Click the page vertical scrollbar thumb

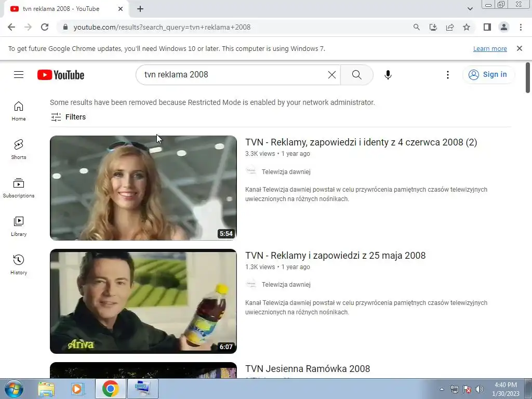tap(528, 77)
